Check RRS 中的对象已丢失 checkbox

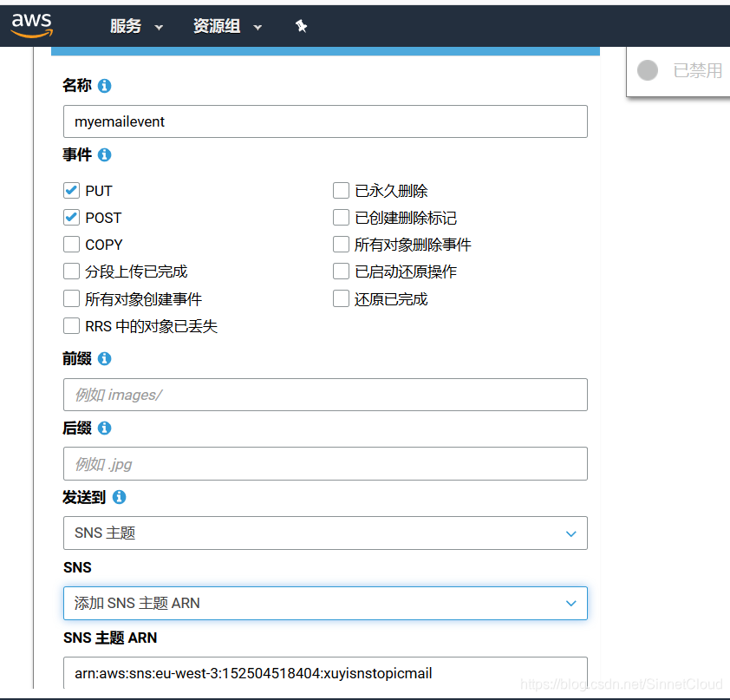click(x=71, y=326)
